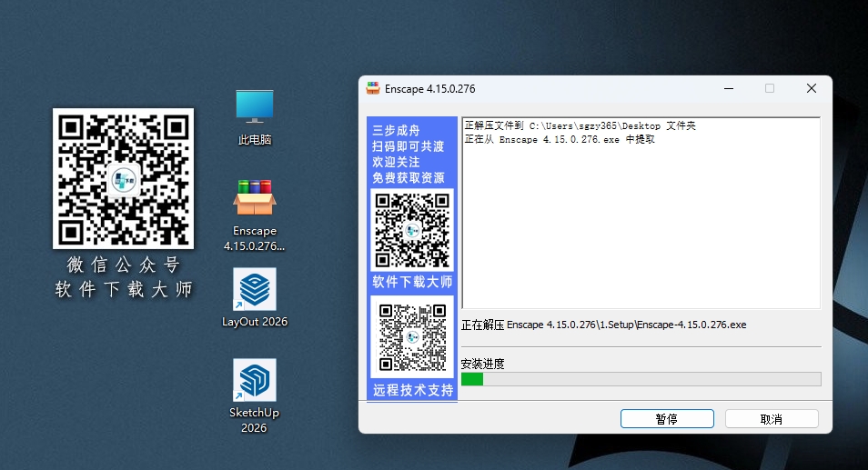The width and height of the screenshot is (868, 470).
Task: Cancel extraction with the 取消 button
Action: click(x=772, y=418)
